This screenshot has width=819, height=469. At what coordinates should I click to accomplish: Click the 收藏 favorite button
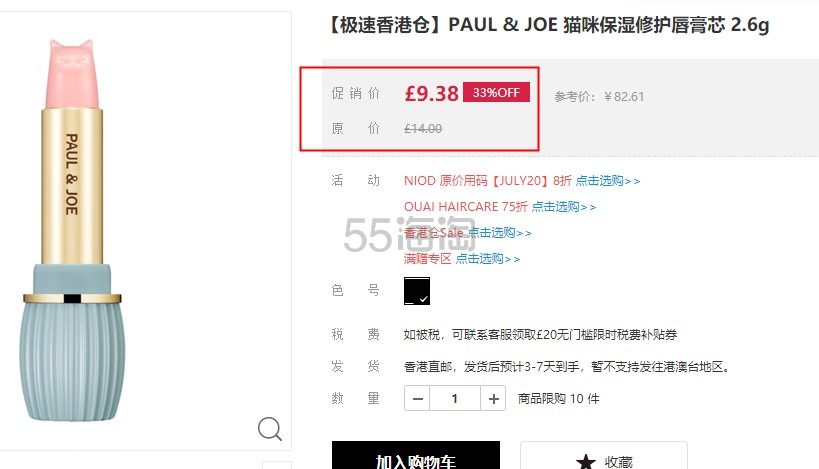604,455
